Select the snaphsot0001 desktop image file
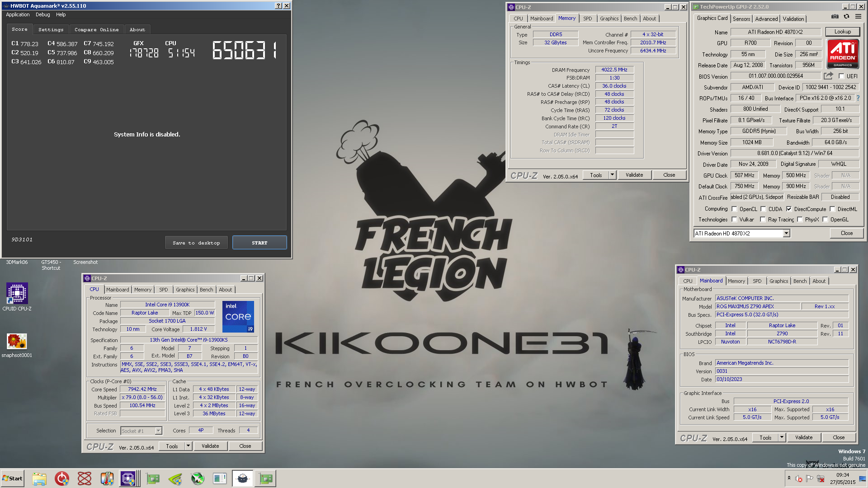The image size is (868, 488). (x=17, y=345)
